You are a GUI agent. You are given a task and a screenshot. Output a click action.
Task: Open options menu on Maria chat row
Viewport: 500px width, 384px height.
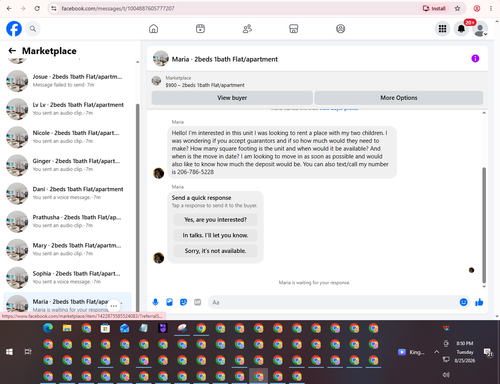[114, 306]
